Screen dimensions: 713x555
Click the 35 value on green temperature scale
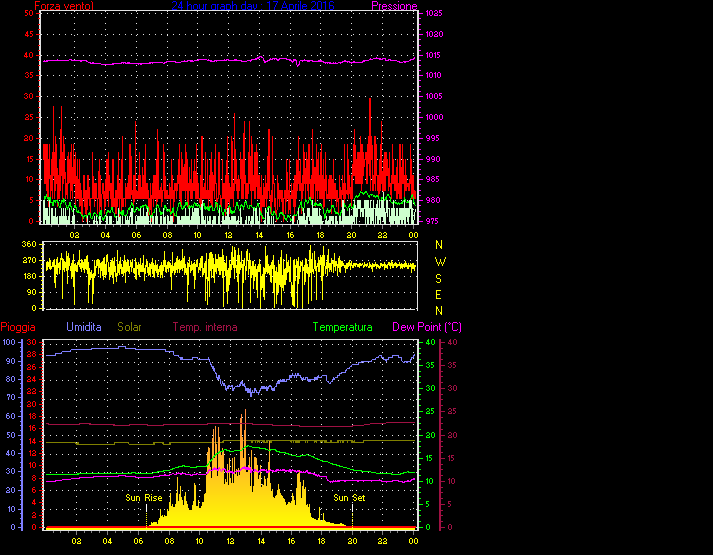430,365
